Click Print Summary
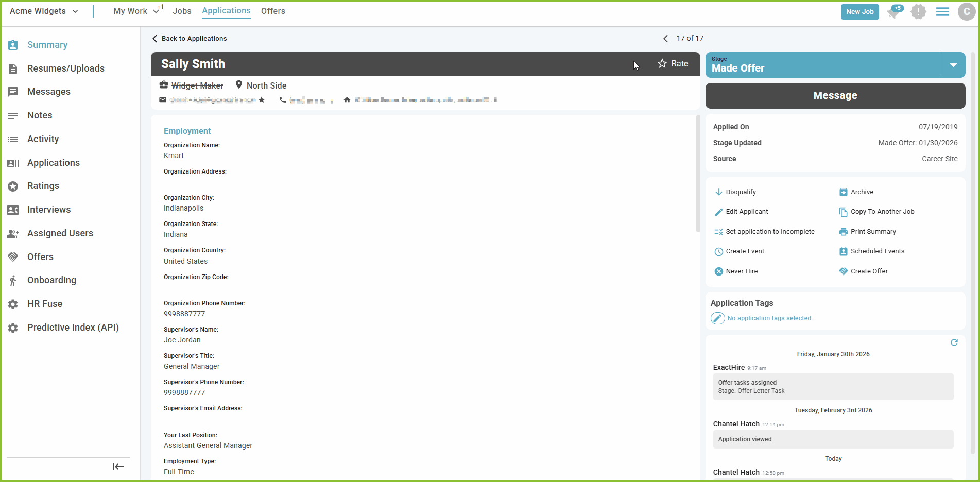 (868, 232)
